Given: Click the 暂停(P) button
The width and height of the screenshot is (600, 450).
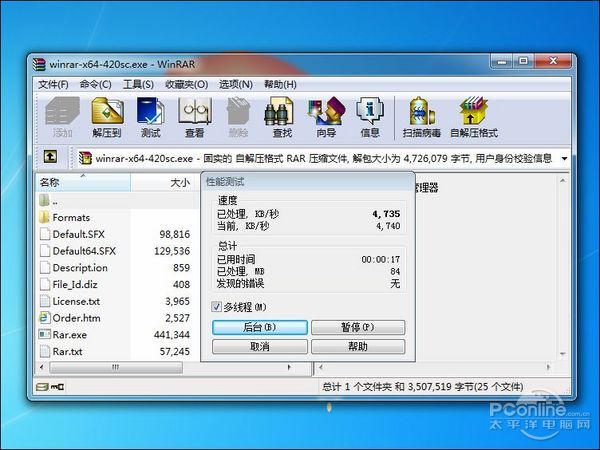Looking at the screenshot, I should [x=358, y=328].
